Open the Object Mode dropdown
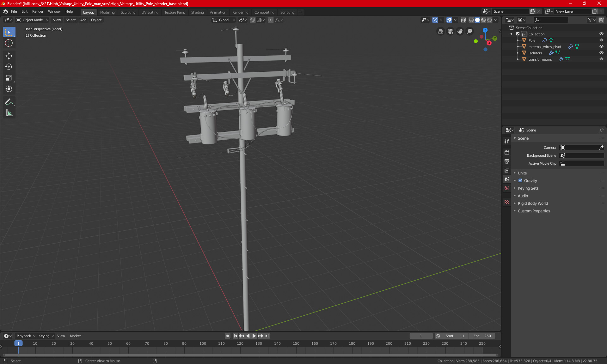This screenshot has height=364, width=607. click(32, 20)
